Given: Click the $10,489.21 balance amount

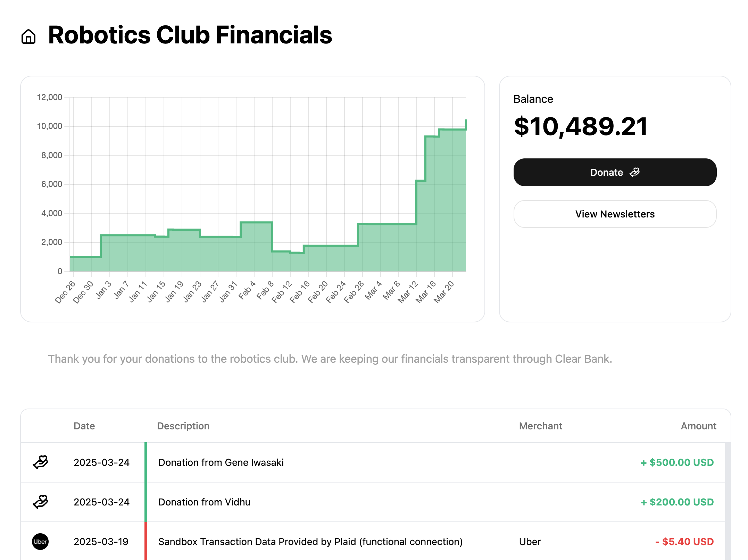Looking at the screenshot, I should [581, 126].
